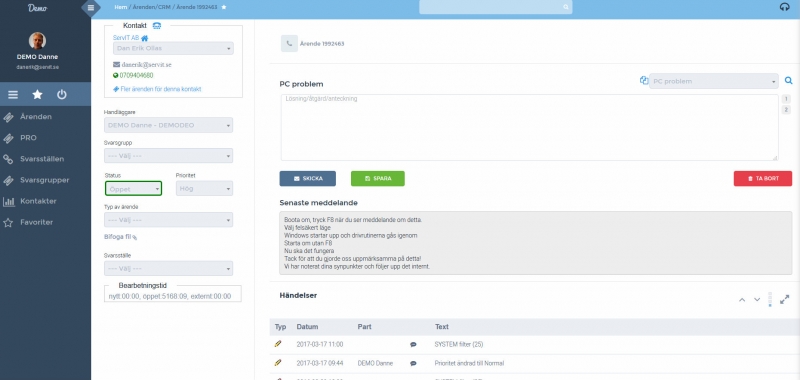Click the Text column header in Händelser table
Viewport: 800px width, 380px height.
[442, 327]
